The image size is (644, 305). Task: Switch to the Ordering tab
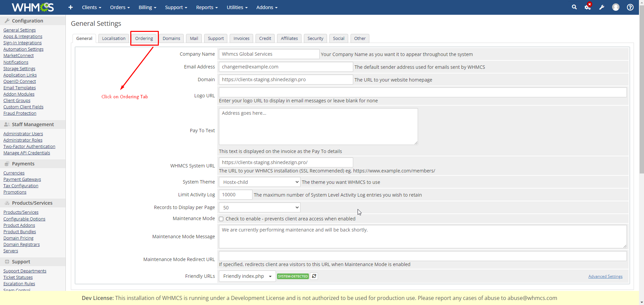click(x=144, y=39)
